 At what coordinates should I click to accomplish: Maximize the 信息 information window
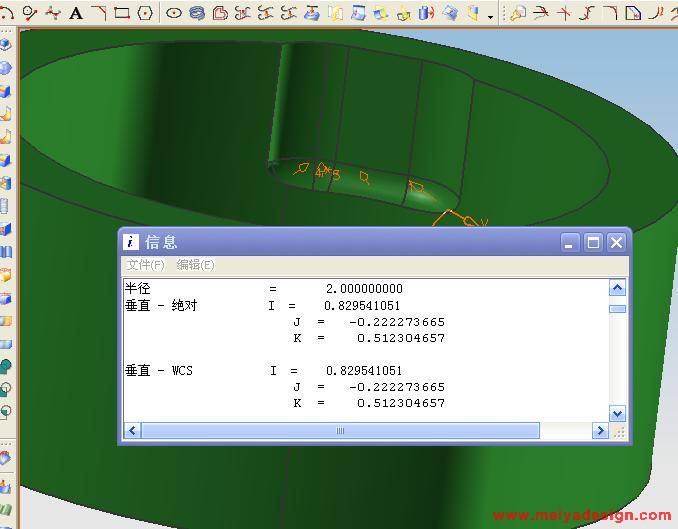(593, 242)
